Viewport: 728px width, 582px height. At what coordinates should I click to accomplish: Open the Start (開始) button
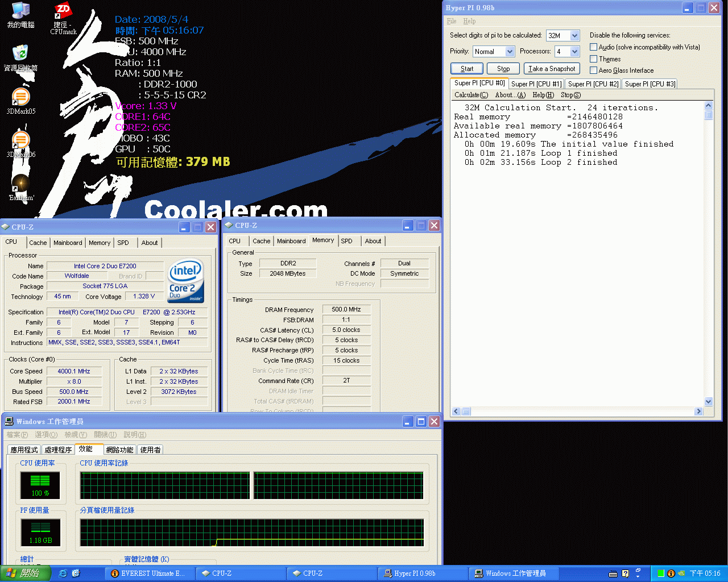coord(26,573)
